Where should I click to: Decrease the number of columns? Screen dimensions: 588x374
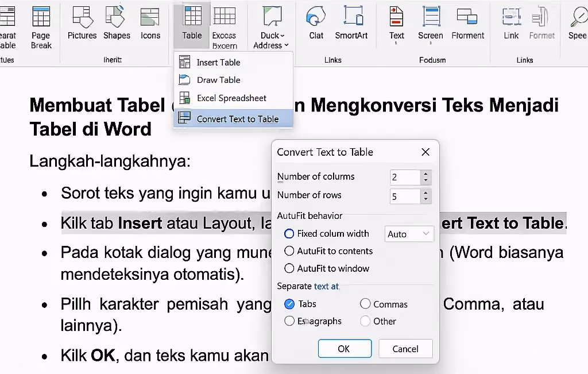point(425,181)
